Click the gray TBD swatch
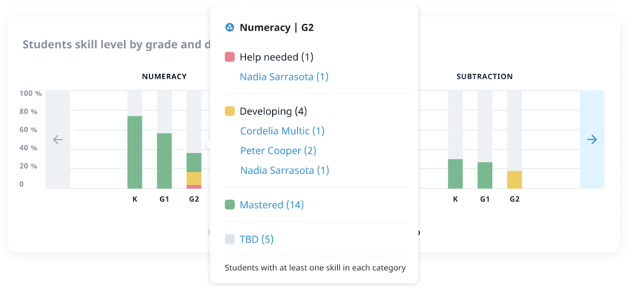The height and width of the screenshot is (299, 644). coord(229,239)
